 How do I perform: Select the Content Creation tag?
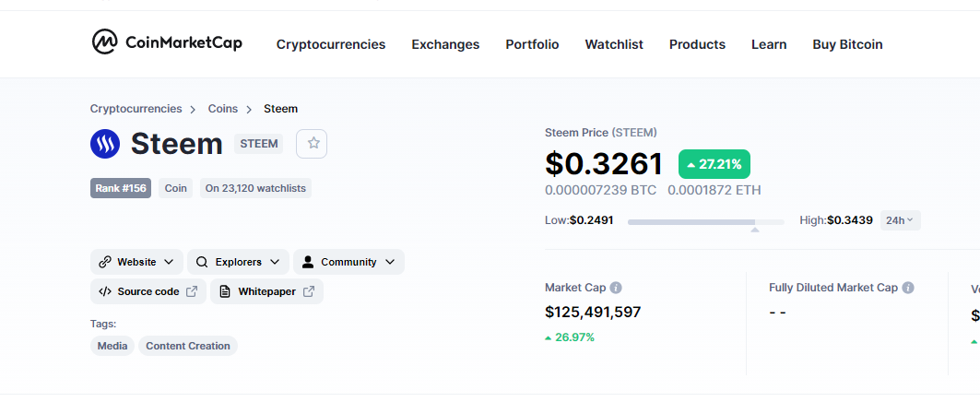click(x=188, y=346)
